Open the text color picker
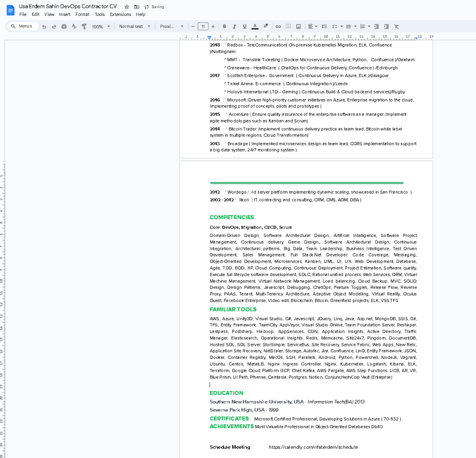The height and width of the screenshot is (458, 476). (255, 27)
